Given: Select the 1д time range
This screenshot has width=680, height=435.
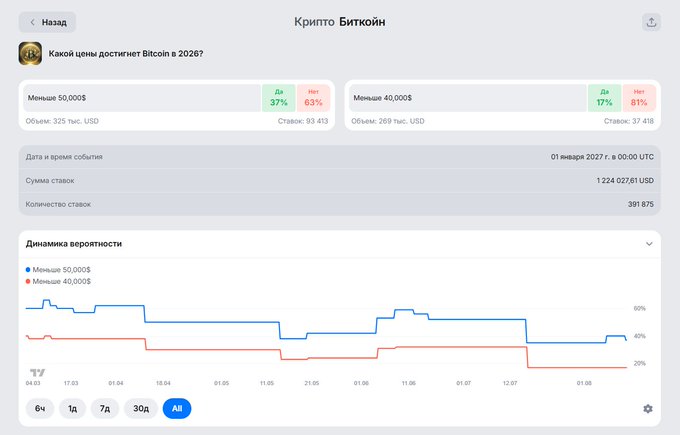Looking at the screenshot, I should (72, 409).
